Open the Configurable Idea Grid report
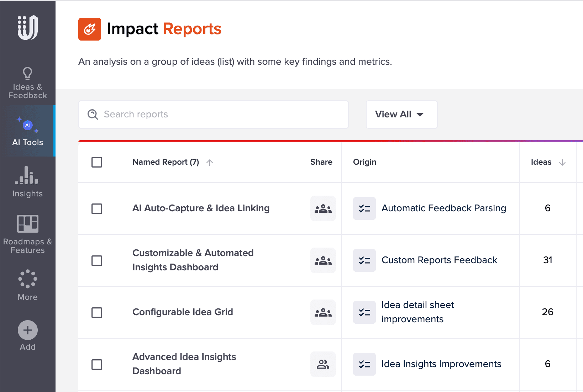The width and height of the screenshot is (583, 392). click(x=183, y=312)
